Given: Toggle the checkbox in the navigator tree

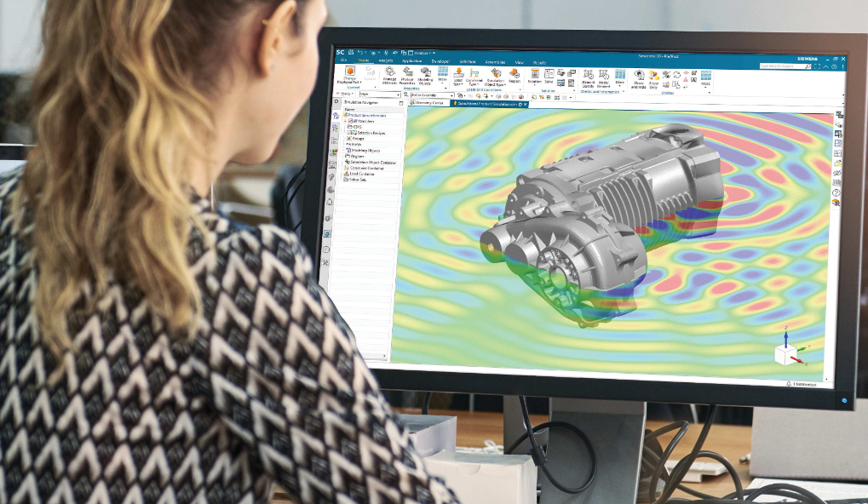Looking at the screenshot, I should pos(350,122).
